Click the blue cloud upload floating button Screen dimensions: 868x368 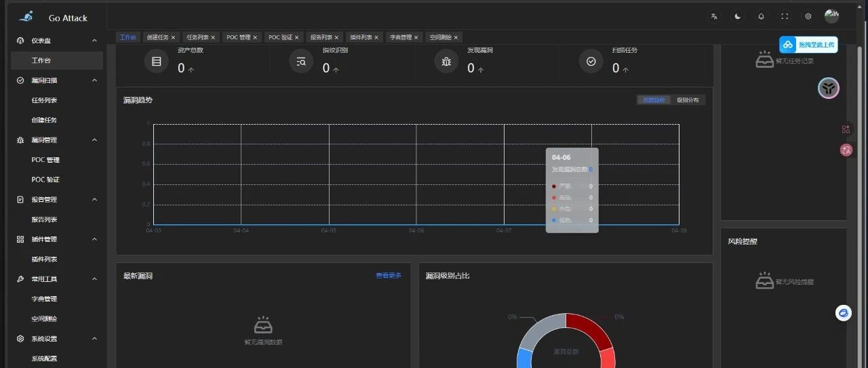pos(808,45)
